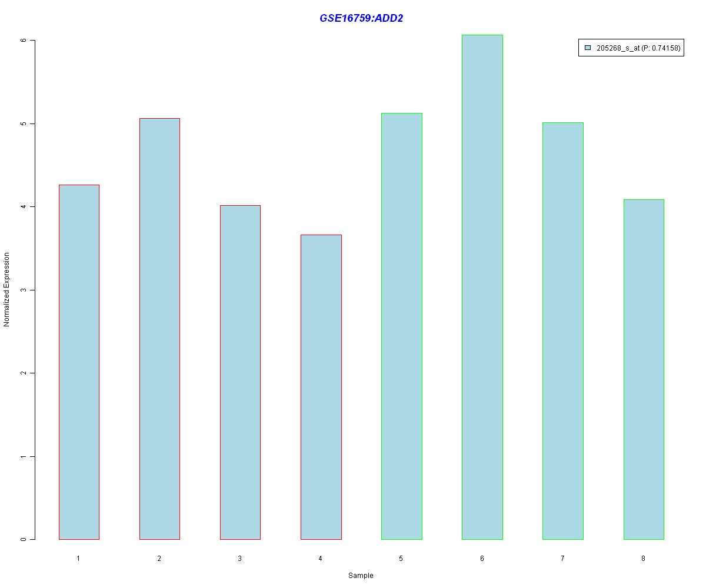Select the green-outlined bar for sample 5

click(x=402, y=326)
